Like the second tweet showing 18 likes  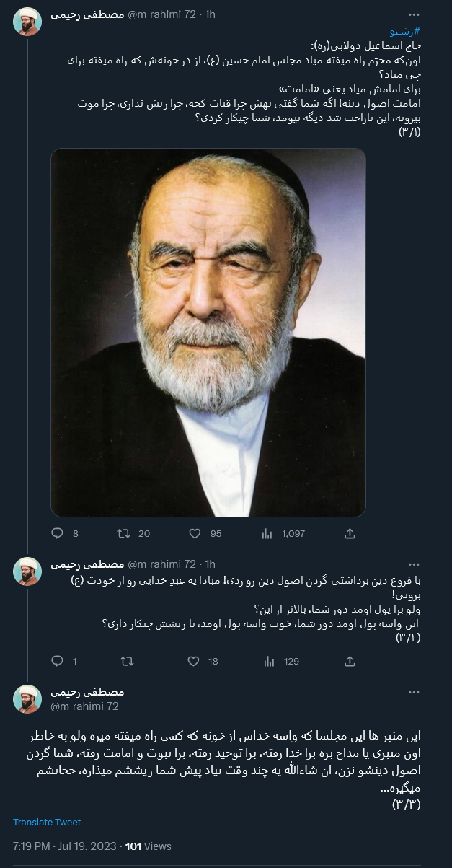[193, 660]
